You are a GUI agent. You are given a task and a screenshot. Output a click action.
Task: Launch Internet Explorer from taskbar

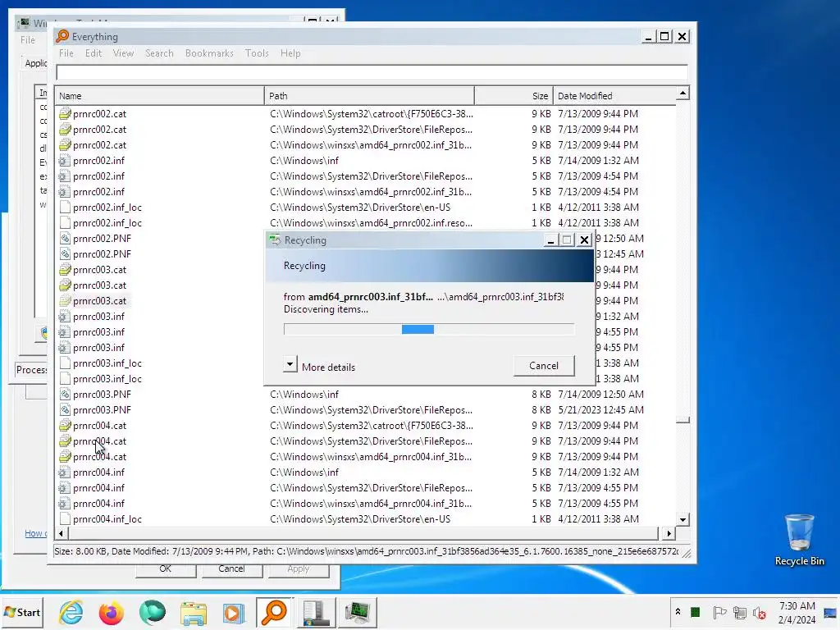pyautogui.click(x=71, y=612)
